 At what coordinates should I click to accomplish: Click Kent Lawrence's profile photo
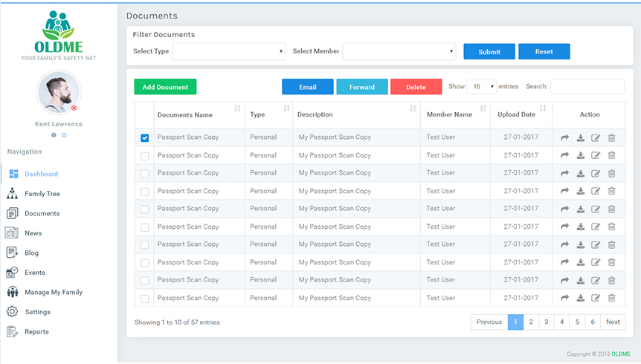tap(59, 92)
